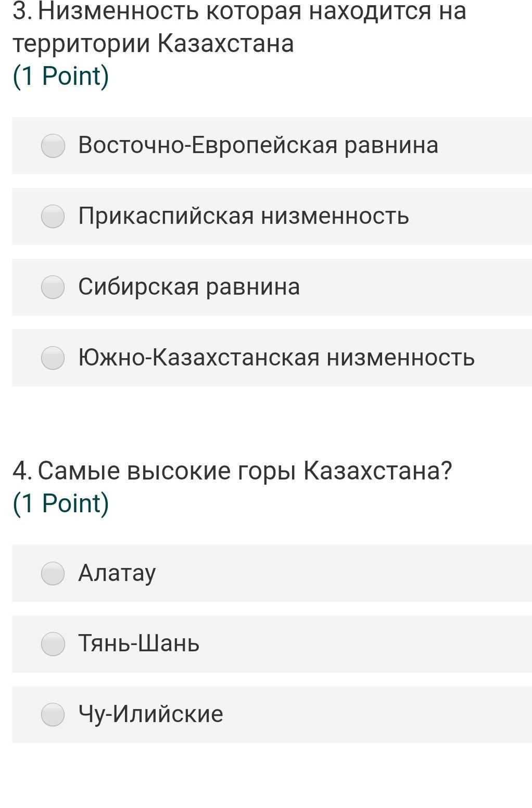Click the number 3 of the question

click(20, 11)
